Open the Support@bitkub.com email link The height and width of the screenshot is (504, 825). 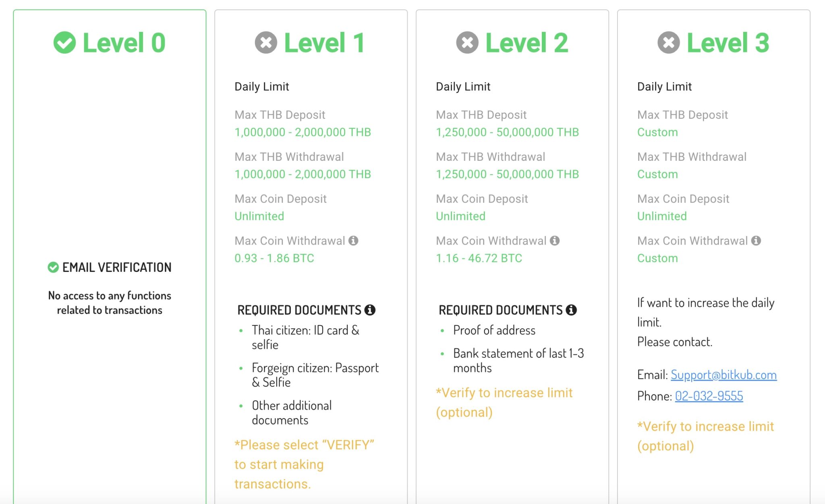click(x=723, y=375)
